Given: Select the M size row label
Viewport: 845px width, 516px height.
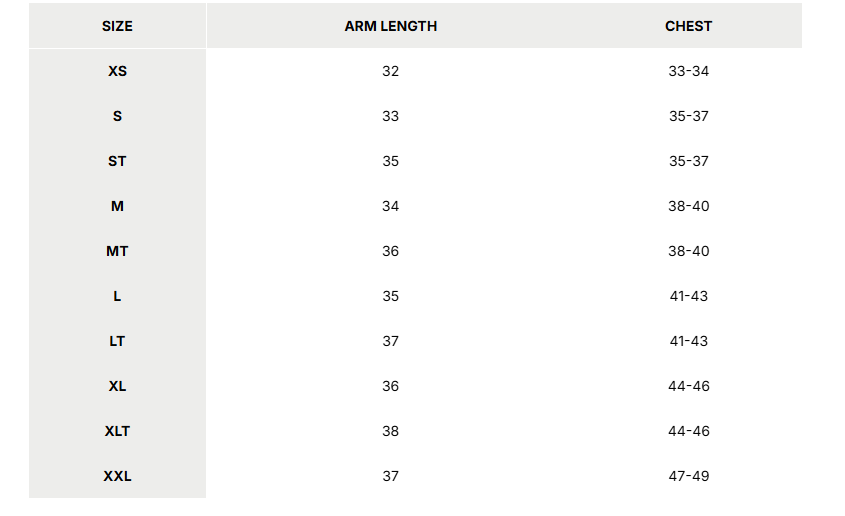Looking at the screenshot, I should coord(117,206).
